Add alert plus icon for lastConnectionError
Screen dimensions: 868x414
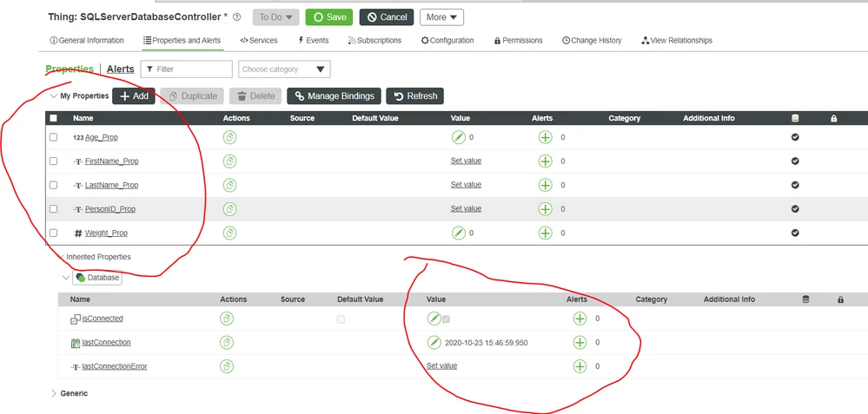(x=580, y=366)
